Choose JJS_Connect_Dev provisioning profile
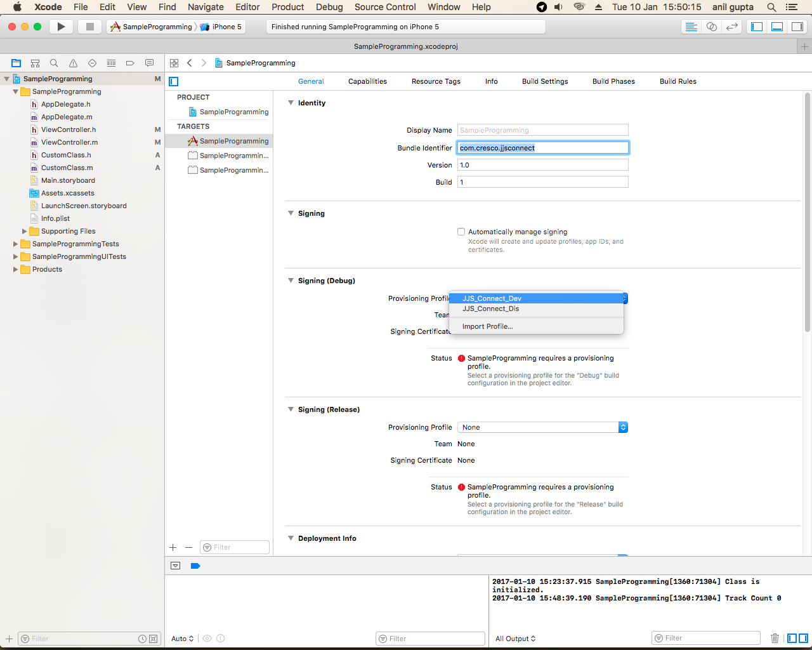Screen dimensions: 812x650 coord(536,298)
